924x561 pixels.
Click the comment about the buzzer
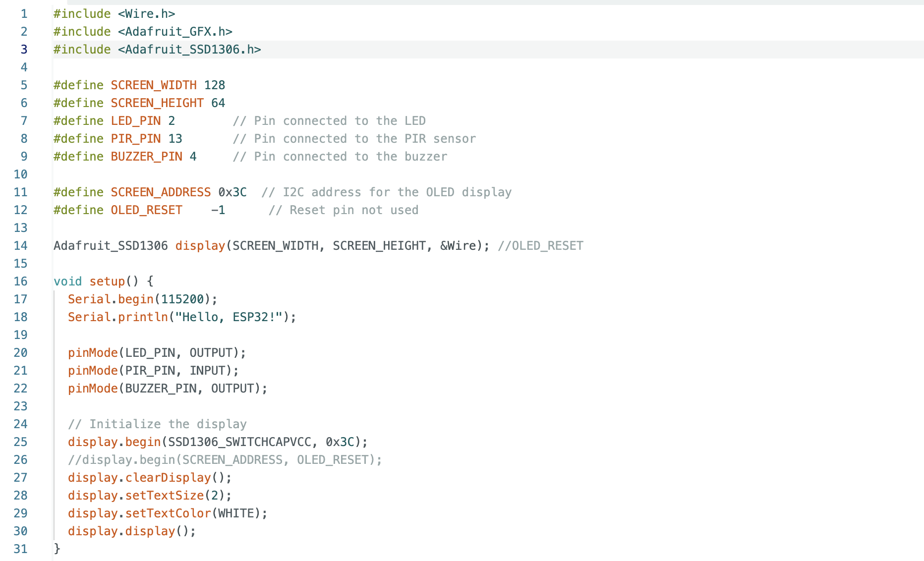340,157
